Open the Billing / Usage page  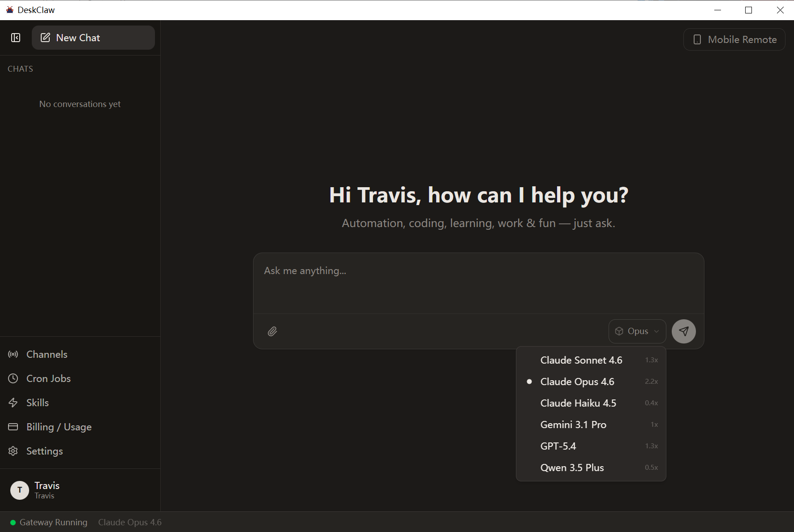tap(59, 427)
